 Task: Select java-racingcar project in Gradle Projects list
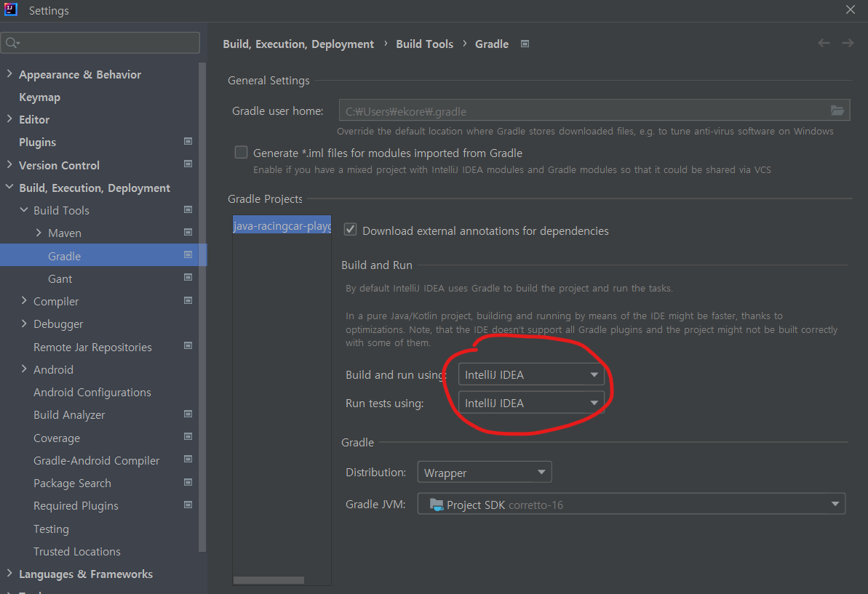click(282, 225)
